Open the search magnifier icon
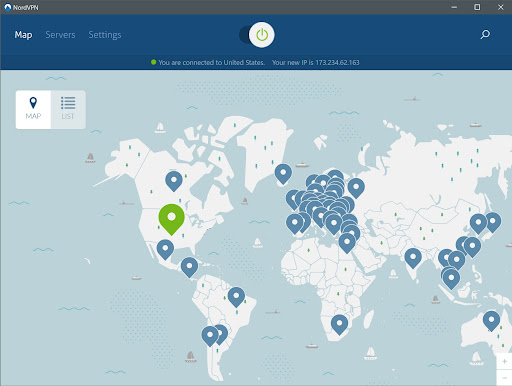The width and height of the screenshot is (512, 386). pos(485,34)
